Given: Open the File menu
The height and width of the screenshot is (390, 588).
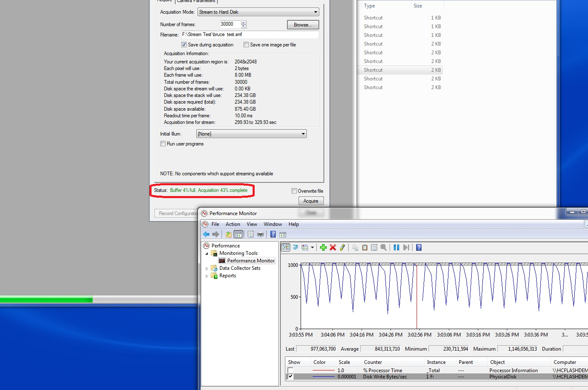Looking at the screenshot, I should pos(215,224).
